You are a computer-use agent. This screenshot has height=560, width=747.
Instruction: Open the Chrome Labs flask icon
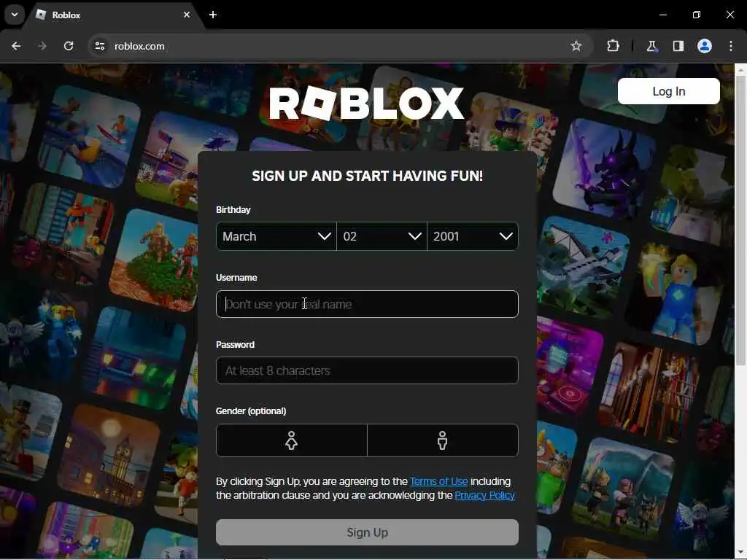click(651, 46)
